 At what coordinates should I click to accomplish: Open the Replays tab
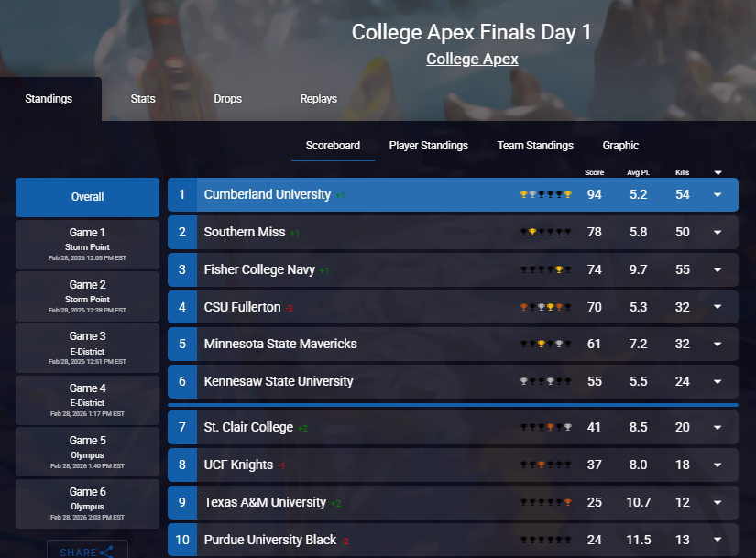pyautogui.click(x=318, y=99)
